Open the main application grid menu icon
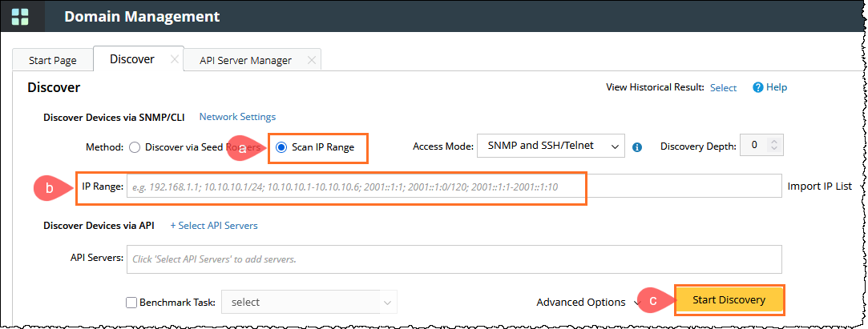The width and height of the screenshot is (868, 329). [20, 17]
